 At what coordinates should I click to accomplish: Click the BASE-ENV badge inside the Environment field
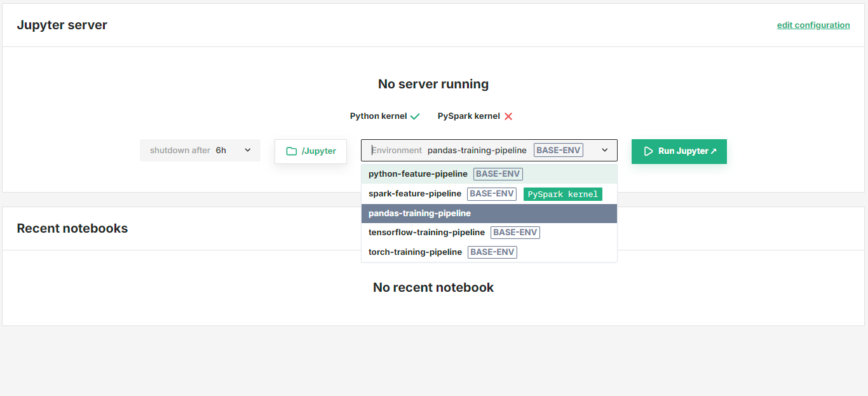pyautogui.click(x=558, y=150)
